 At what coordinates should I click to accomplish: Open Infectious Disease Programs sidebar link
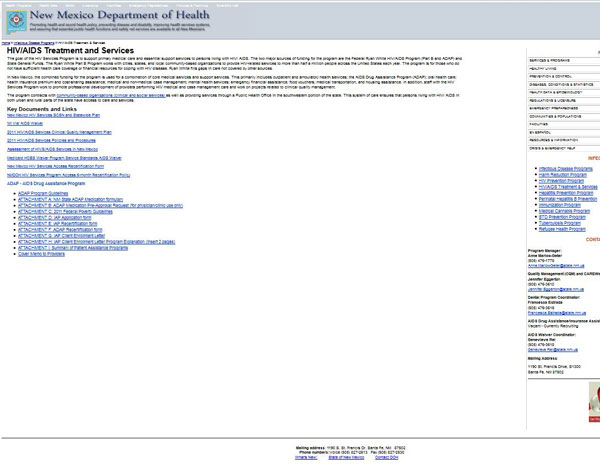[x=566, y=169]
